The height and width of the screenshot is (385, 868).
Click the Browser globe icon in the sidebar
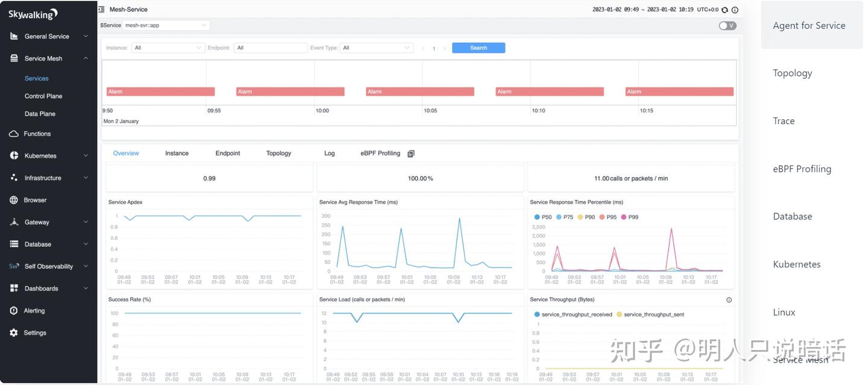click(14, 200)
